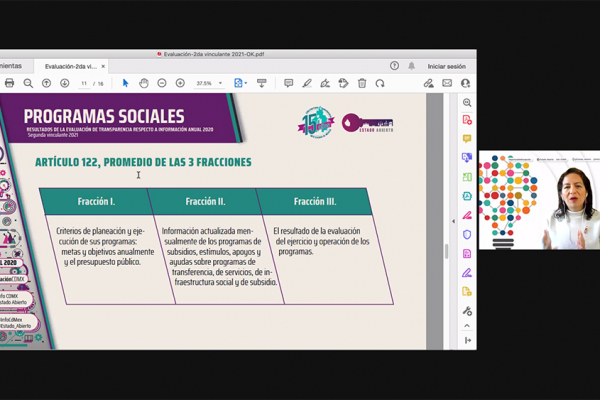
Task: Collapse the right tools pane bottom arrow
Action: [467, 340]
